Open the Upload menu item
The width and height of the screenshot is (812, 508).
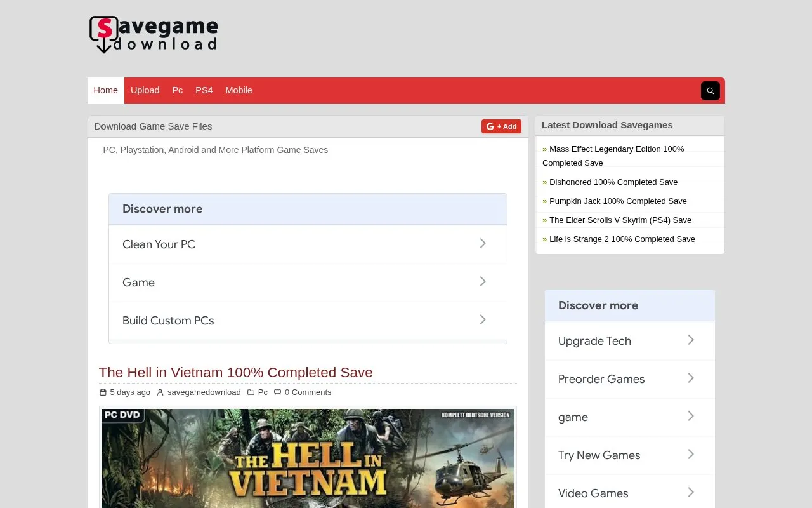[x=145, y=90]
